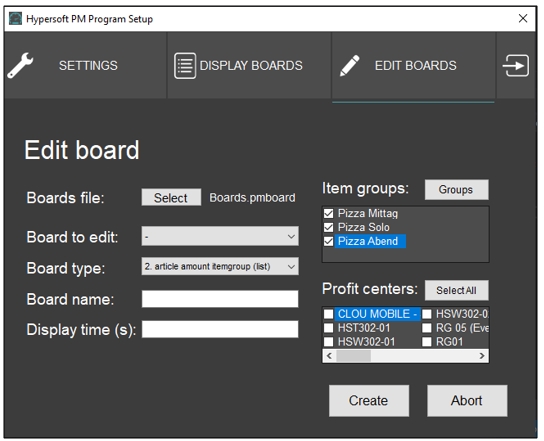Tick the RG01 profit center checkbox
Viewport: 544px width, 441px height.
(x=426, y=342)
